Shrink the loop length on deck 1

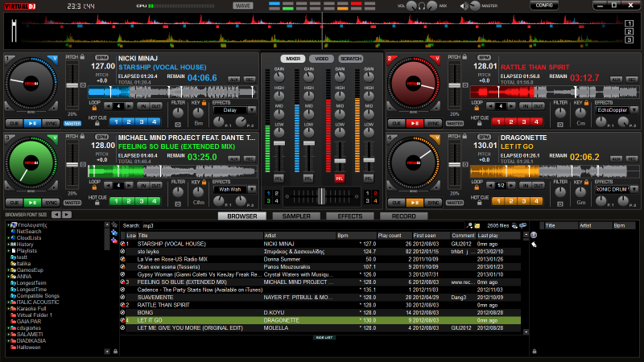[x=108, y=106]
